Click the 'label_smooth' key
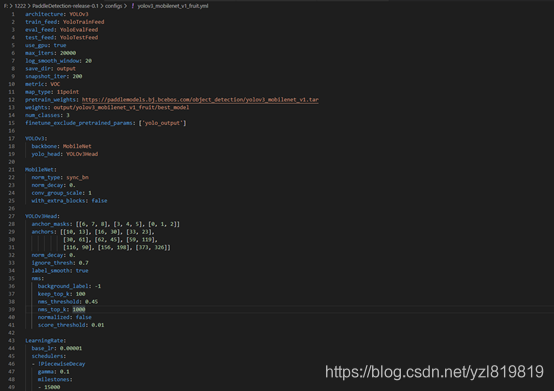The width and height of the screenshot is (554, 391). [51, 271]
